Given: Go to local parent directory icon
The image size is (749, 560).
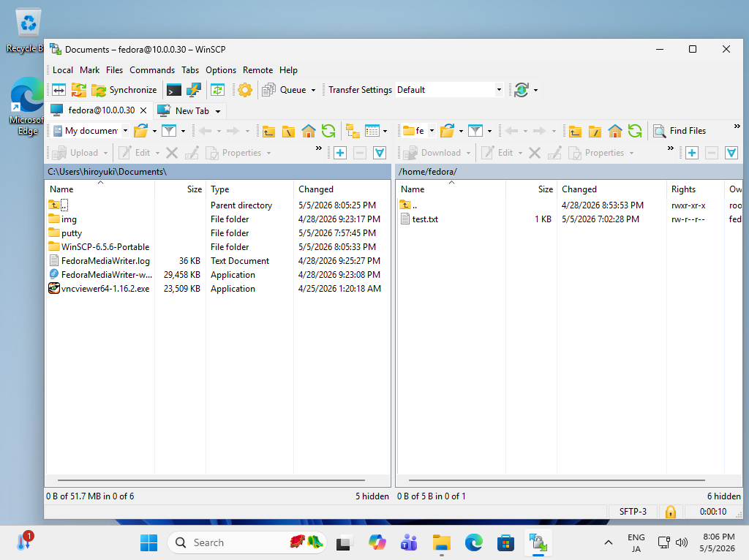Looking at the screenshot, I should pos(268,131).
